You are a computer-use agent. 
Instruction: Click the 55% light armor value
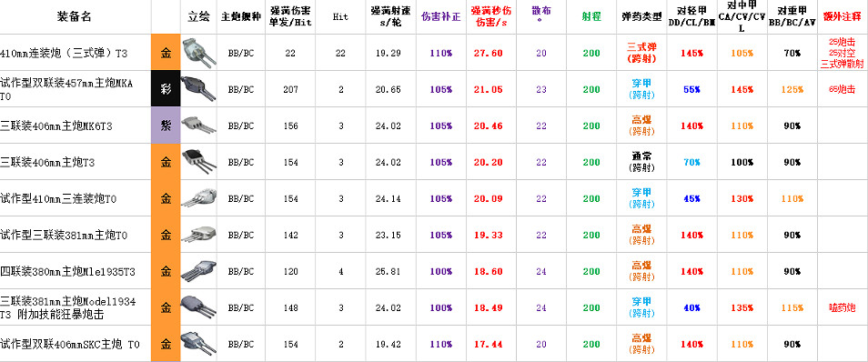click(692, 89)
